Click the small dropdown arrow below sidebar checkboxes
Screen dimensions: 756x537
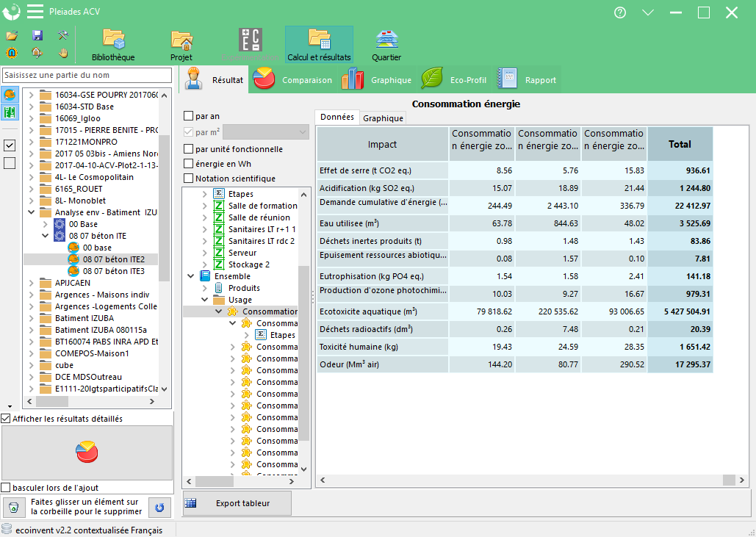click(10, 406)
